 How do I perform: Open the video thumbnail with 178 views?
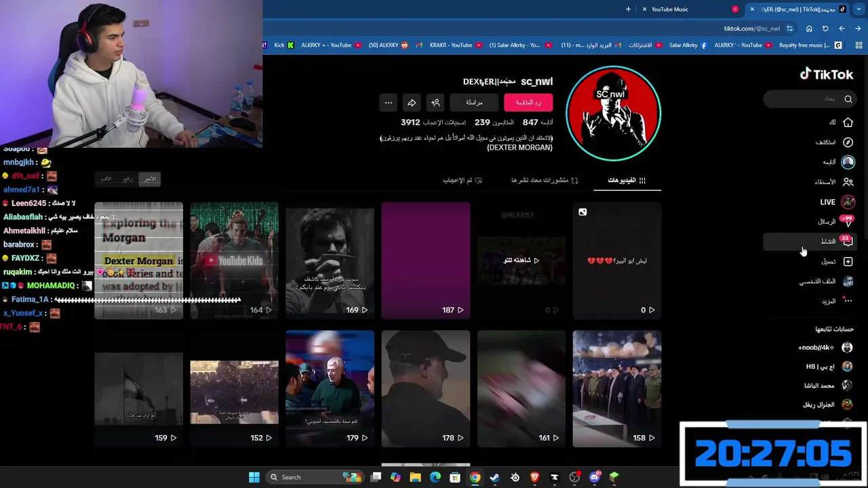click(426, 388)
